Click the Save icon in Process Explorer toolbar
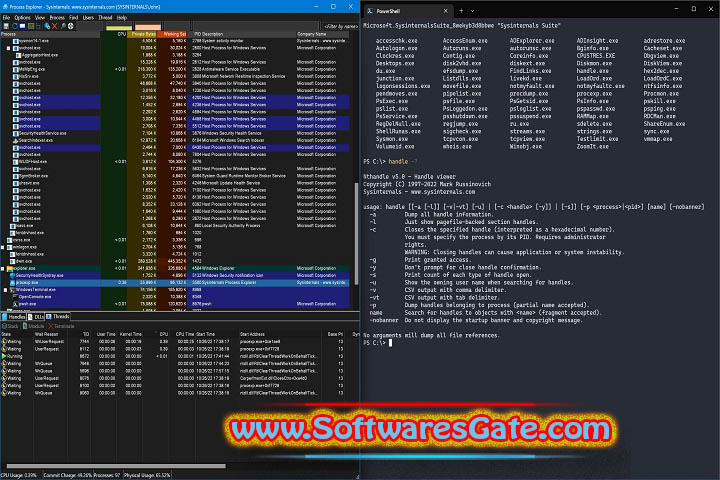 click(6, 26)
